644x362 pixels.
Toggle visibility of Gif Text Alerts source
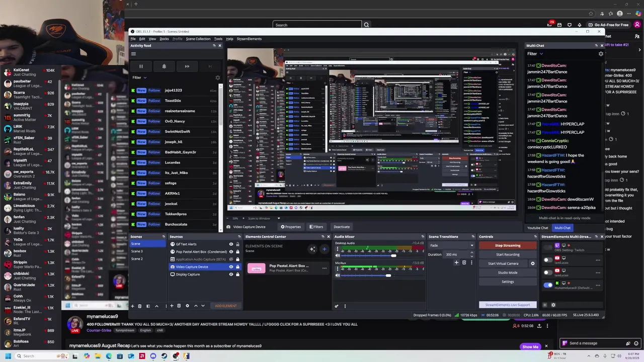coord(231,244)
